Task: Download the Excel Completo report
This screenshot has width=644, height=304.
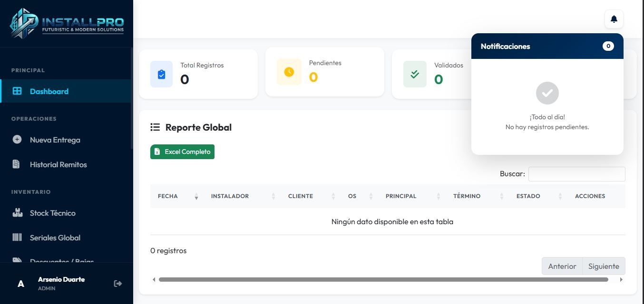Action: pyautogui.click(x=182, y=152)
